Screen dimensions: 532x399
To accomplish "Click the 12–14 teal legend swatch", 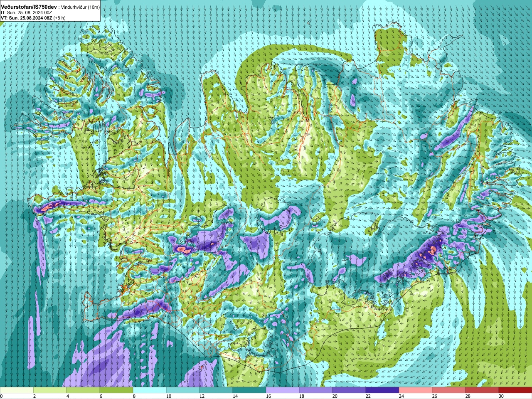I will [216, 390].
